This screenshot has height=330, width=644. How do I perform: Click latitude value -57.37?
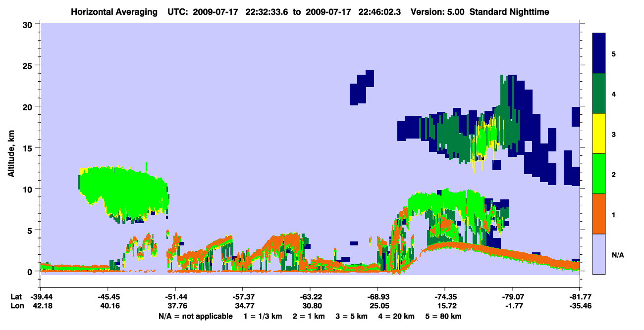242,297
